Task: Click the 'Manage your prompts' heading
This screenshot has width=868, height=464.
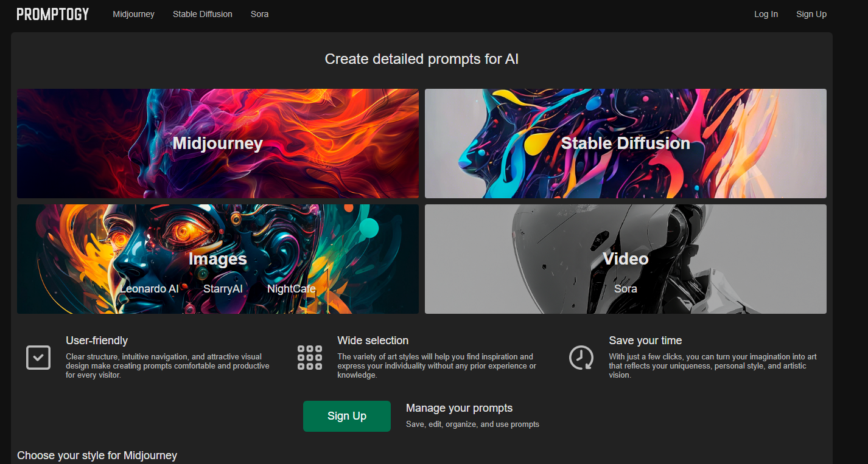Action: pos(460,408)
